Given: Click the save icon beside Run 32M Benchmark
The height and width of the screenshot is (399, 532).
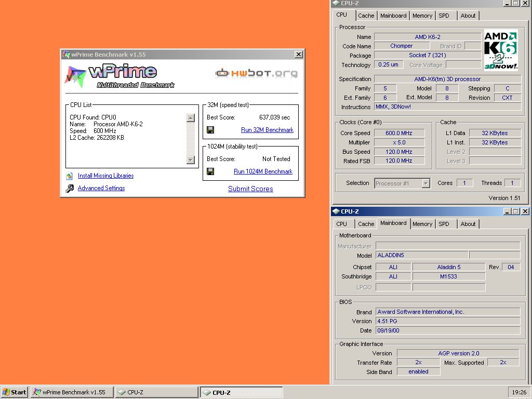Looking at the screenshot, I should (210, 130).
